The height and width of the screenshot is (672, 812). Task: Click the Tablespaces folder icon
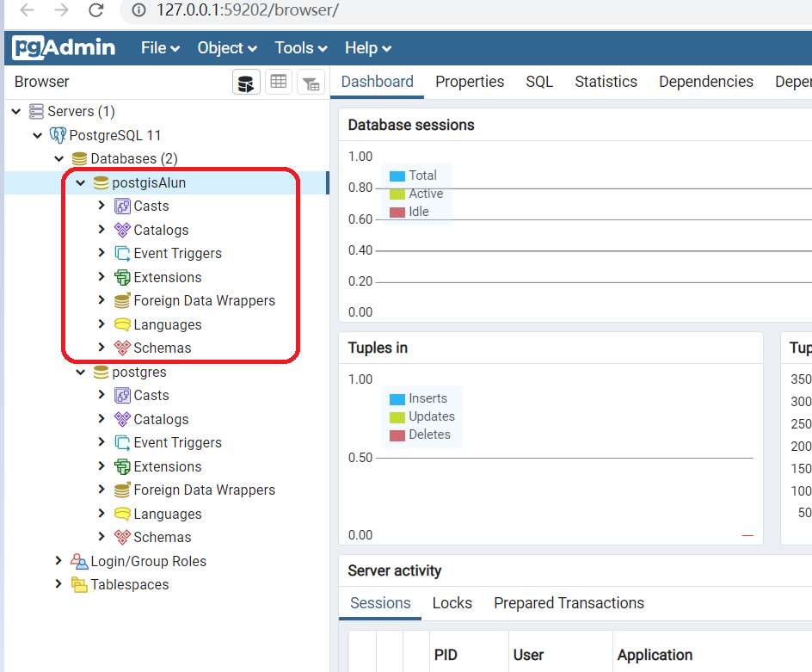tap(79, 584)
